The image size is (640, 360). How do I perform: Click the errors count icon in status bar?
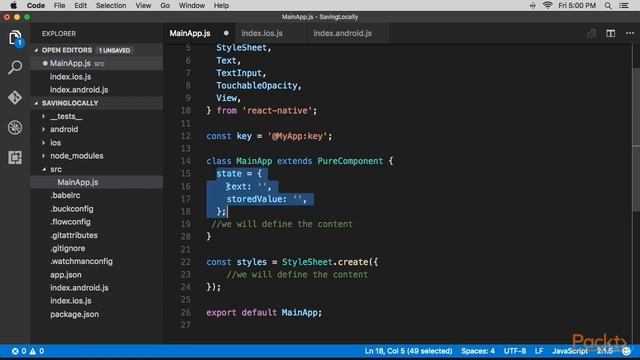click(15, 351)
